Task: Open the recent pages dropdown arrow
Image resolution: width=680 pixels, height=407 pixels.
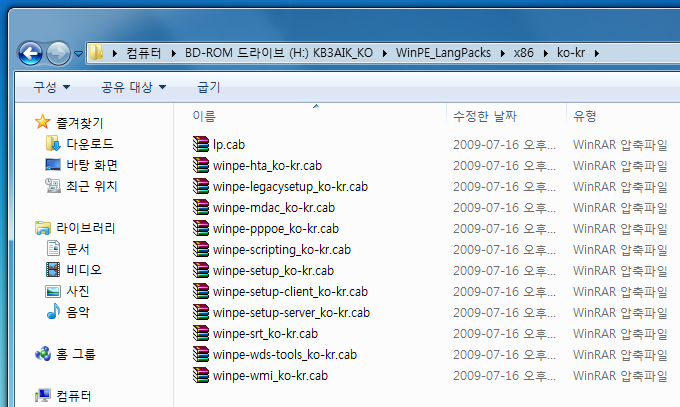Action: (x=78, y=54)
